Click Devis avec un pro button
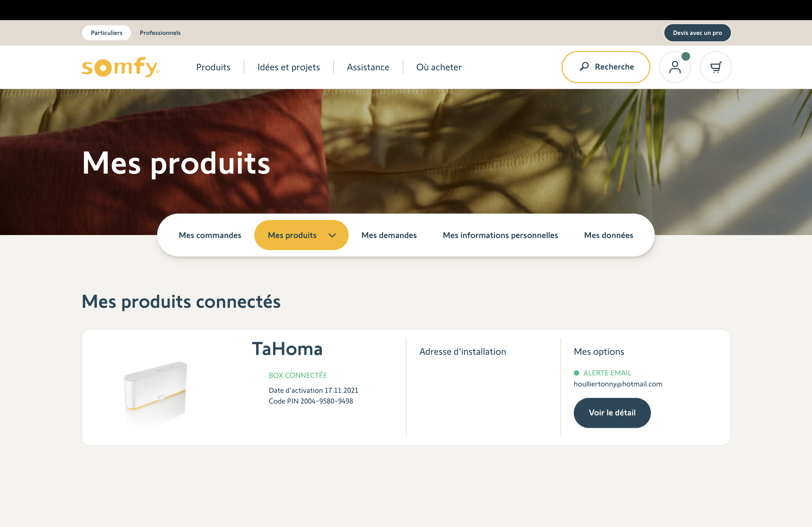Viewport: 812px width, 527px height. 697,33
